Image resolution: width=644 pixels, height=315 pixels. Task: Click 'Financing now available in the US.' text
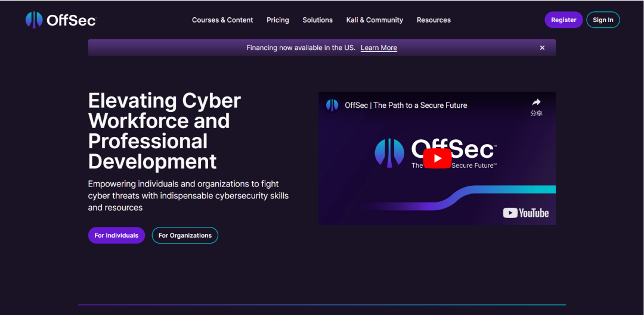pyautogui.click(x=301, y=48)
